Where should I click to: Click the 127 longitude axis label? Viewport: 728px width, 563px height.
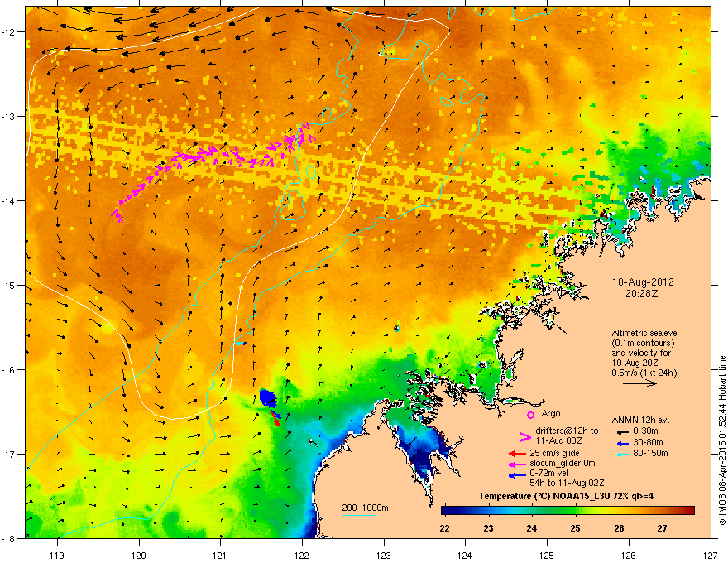710,556
